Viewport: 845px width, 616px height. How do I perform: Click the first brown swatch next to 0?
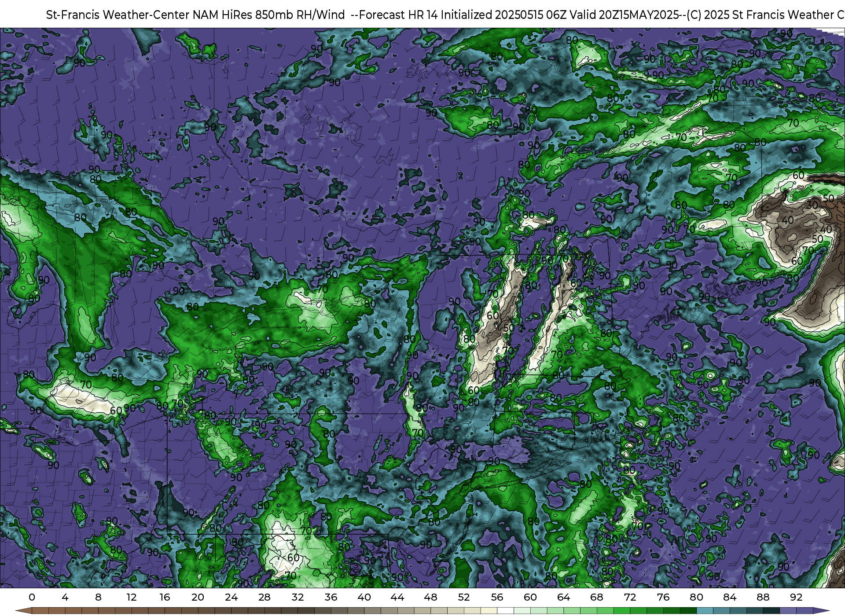tap(40, 611)
